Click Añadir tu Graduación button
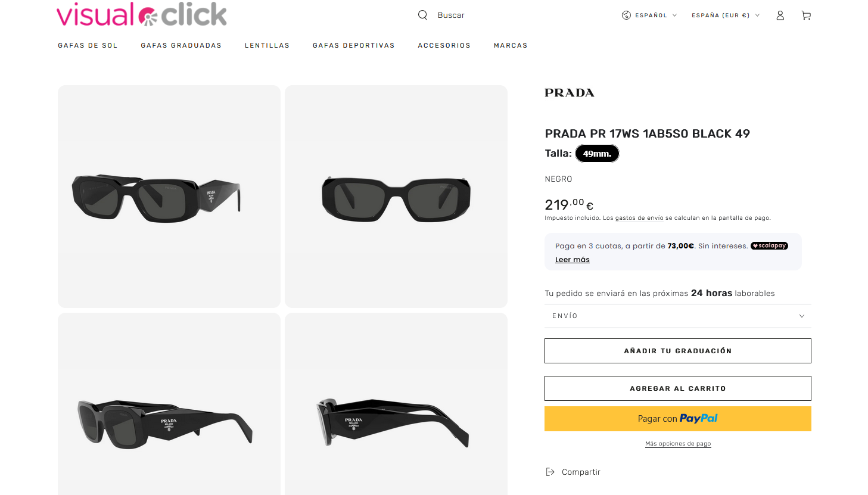 click(x=678, y=351)
